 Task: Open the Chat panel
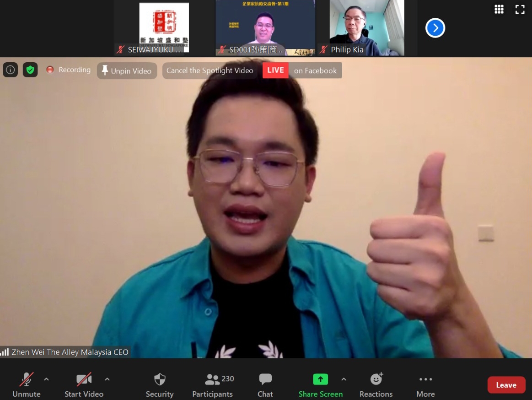click(265, 385)
